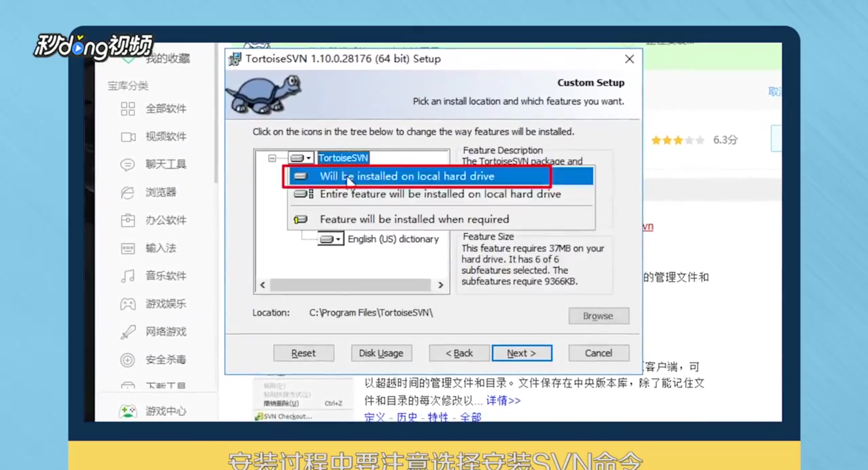868x470 pixels.
Task: Click the feature tree horizontal scrollbar thumb
Action: (x=351, y=285)
